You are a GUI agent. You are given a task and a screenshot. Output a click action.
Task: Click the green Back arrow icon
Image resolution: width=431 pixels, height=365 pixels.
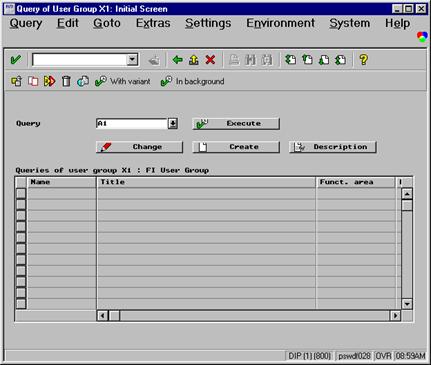click(177, 60)
